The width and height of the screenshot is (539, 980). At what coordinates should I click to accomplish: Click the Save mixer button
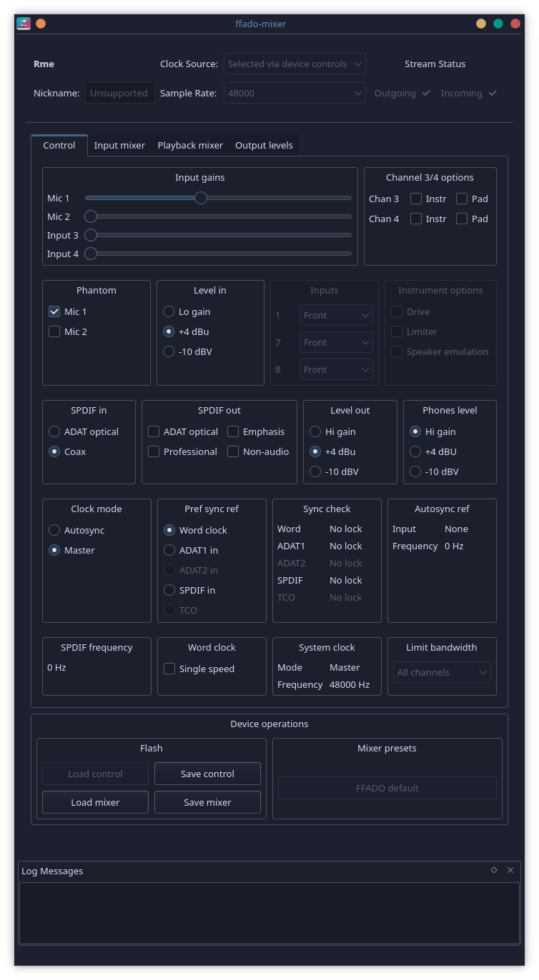pyautogui.click(x=207, y=802)
